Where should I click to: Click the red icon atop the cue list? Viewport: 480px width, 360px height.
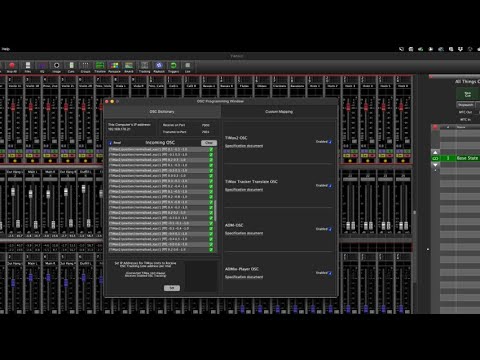(435, 127)
